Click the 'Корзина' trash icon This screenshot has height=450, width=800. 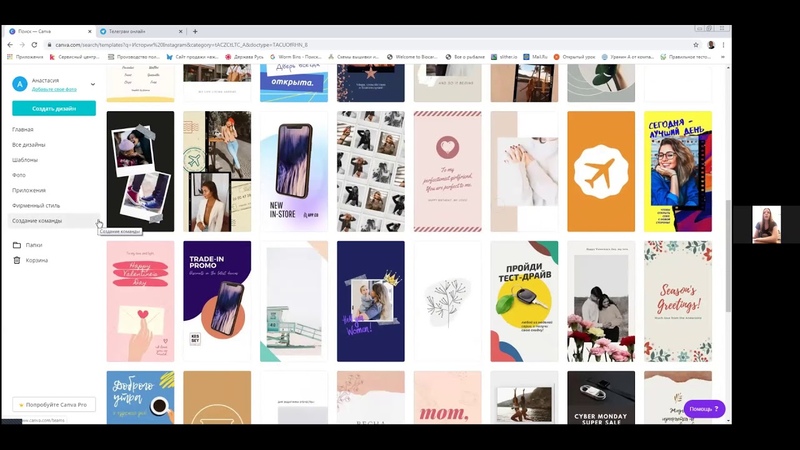coord(17,260)
